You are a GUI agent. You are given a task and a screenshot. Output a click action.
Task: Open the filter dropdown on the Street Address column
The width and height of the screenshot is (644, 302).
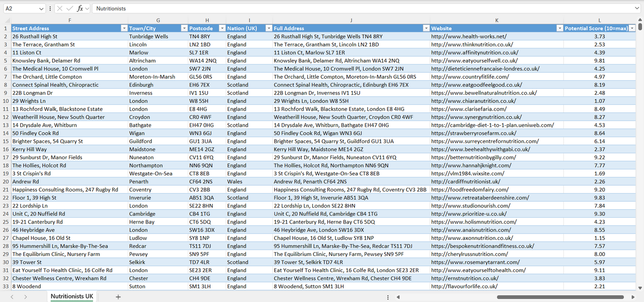coord(124,28)
